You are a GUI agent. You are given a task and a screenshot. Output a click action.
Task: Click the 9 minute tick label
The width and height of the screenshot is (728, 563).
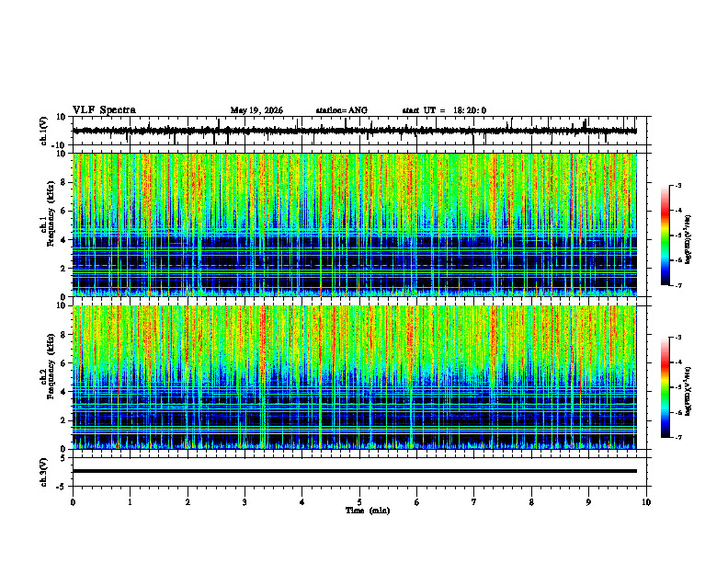(x=588, y=502)
